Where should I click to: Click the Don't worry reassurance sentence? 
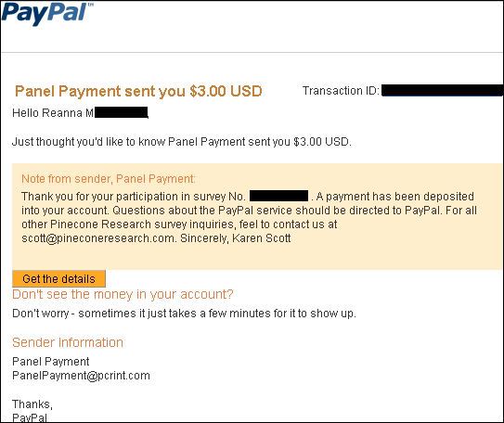[184, 314]
